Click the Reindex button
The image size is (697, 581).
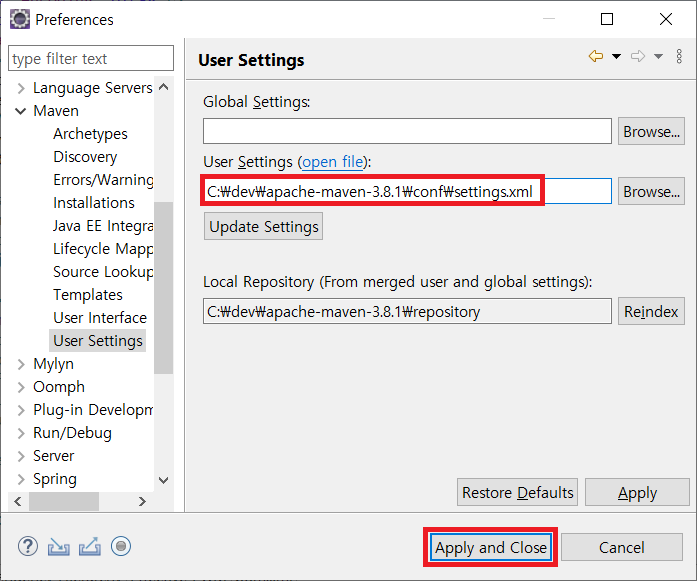(x=651, y=312)
